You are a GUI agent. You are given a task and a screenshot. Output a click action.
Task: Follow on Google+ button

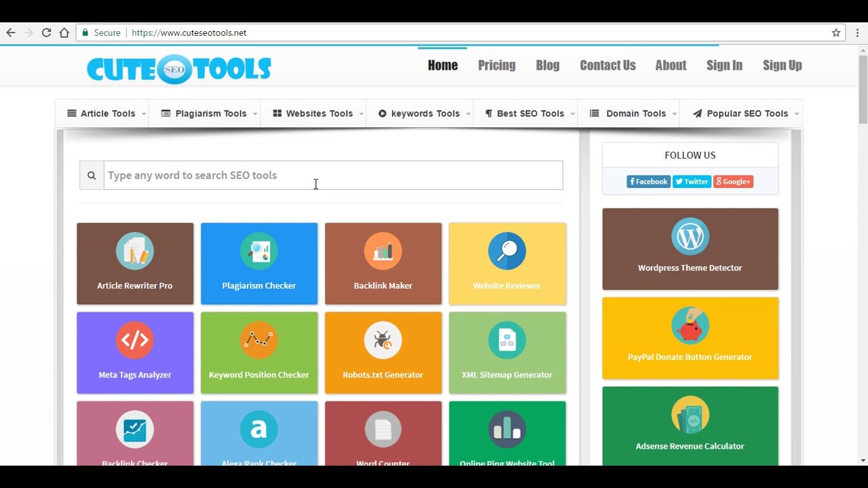click(733, 182)
